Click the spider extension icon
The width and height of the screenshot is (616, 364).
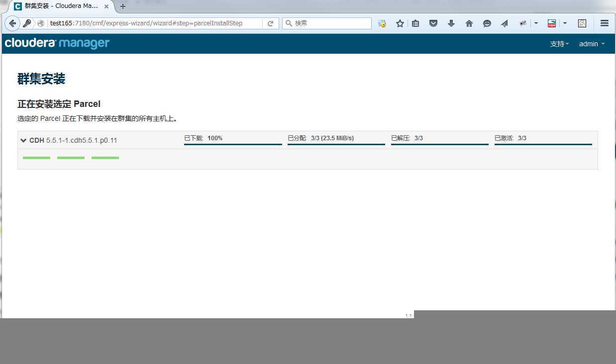pyautogui.click(x=522, y=23)
